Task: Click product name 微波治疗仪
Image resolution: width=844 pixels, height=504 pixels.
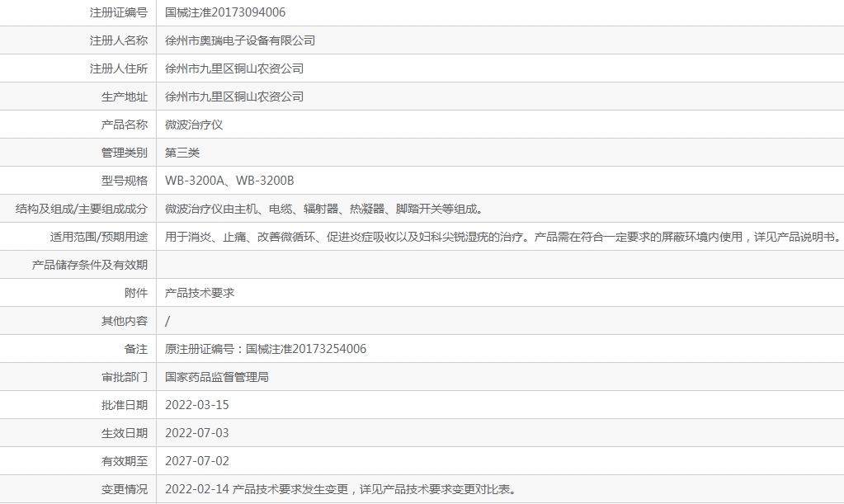Action: tap(194, 125)
